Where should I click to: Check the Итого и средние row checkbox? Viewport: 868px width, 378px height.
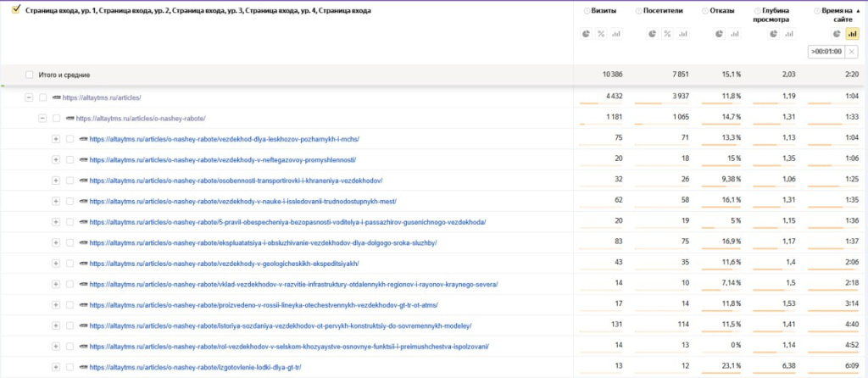30,75
